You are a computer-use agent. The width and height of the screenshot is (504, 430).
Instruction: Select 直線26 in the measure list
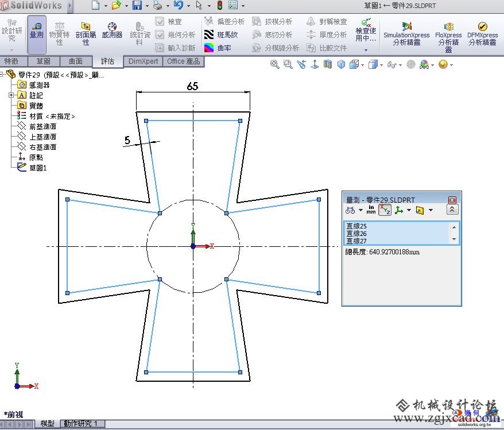[356, 233]
